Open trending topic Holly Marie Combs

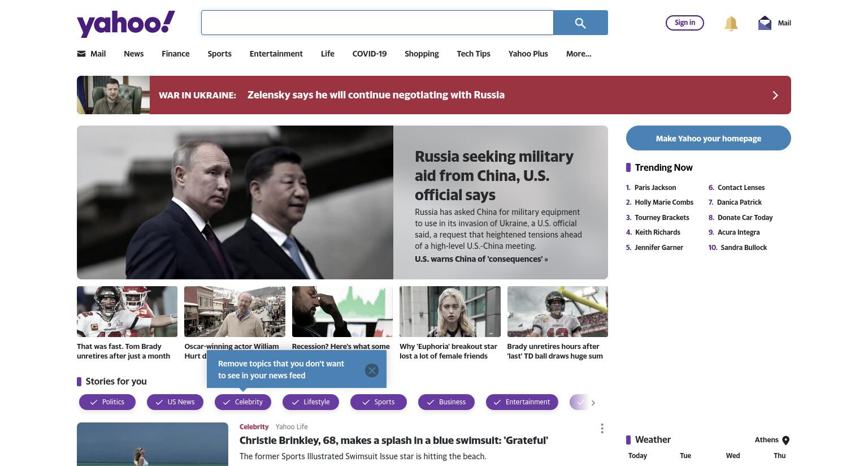664,202
